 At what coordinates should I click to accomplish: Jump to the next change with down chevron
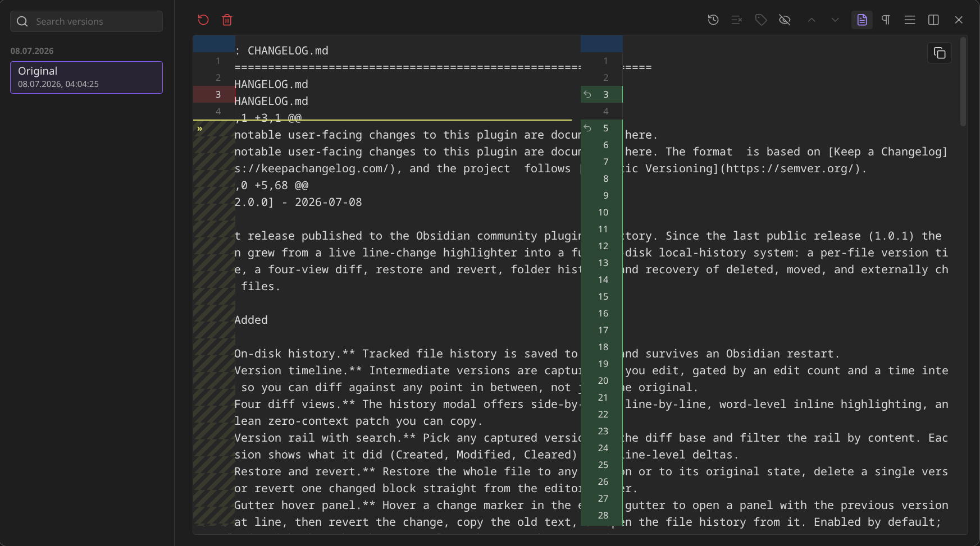pyautogui.click(x=835, y=20)
